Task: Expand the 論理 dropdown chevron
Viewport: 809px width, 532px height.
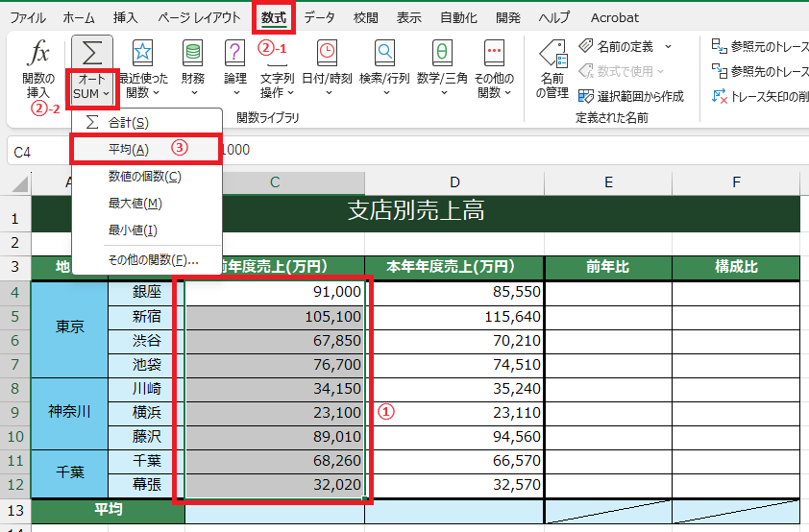Action: 236,93
